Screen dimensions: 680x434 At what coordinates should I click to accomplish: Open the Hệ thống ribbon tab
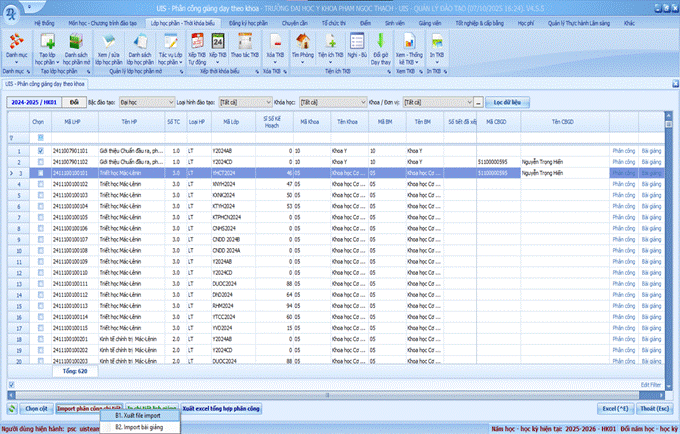[44, 23]
